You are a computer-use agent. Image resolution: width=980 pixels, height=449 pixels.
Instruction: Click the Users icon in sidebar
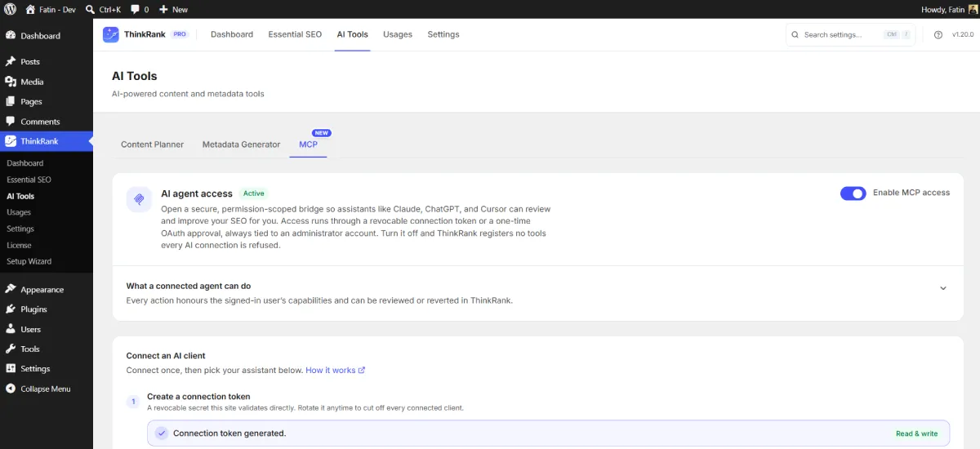click(11, 329)
